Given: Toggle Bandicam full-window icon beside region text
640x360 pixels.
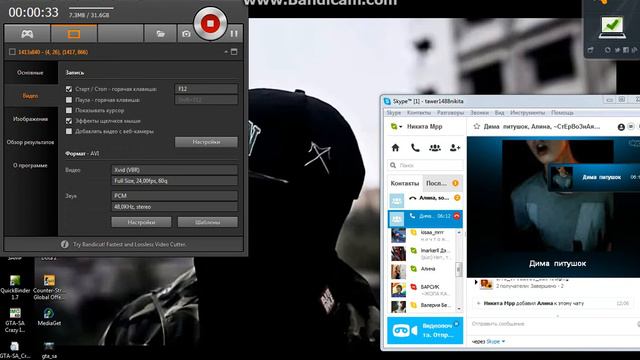Looking at the screenshot, I should (x=234, y=52).
